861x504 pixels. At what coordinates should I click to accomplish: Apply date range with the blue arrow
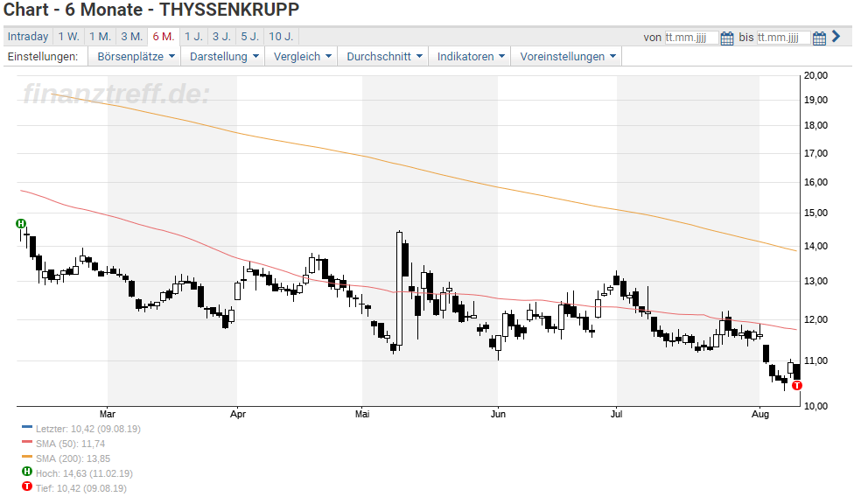tap(836, 36)
